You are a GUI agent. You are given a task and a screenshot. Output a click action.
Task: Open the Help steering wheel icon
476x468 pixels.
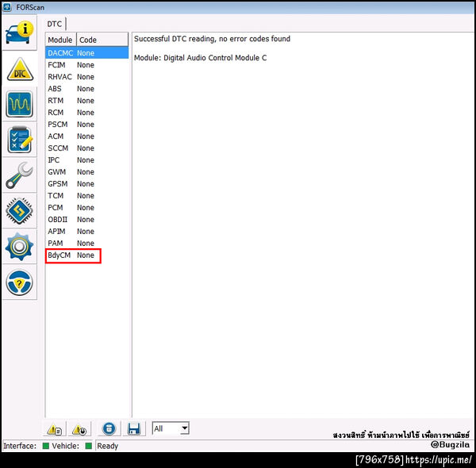pyautogui.click(x=19, y=282)
